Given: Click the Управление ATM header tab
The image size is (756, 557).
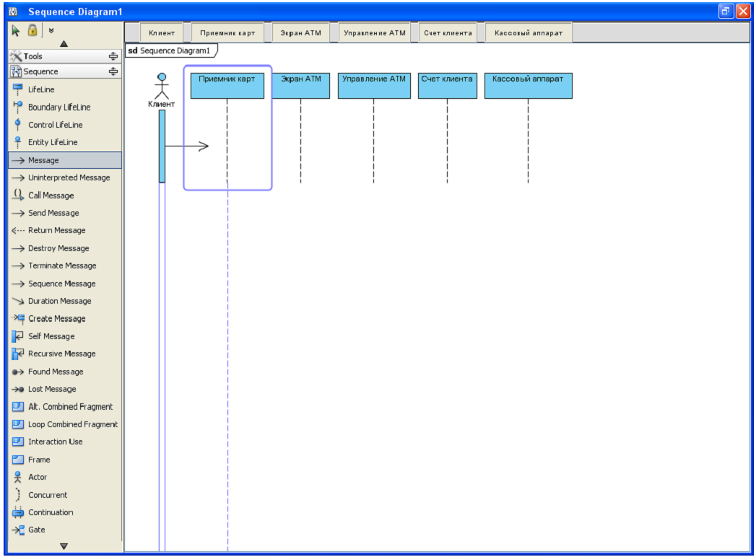Looking at the screenshot, I should [375, 32].
